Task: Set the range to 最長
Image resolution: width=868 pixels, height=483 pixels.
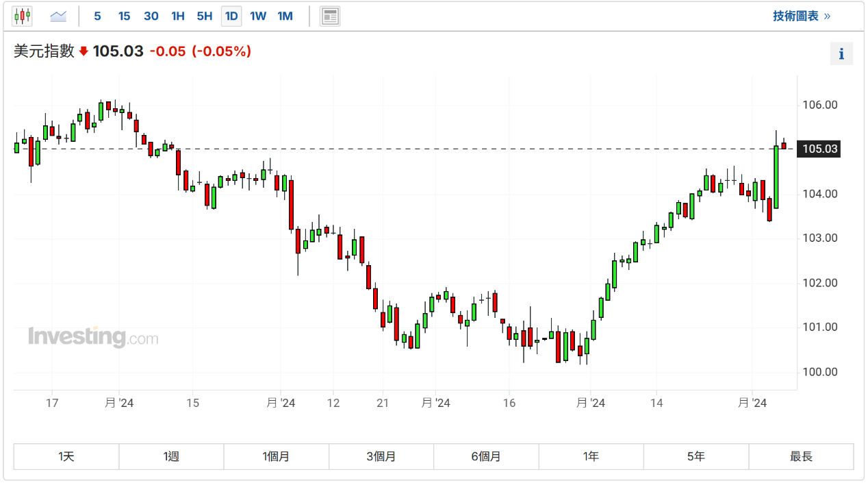Action: [801, 456]
